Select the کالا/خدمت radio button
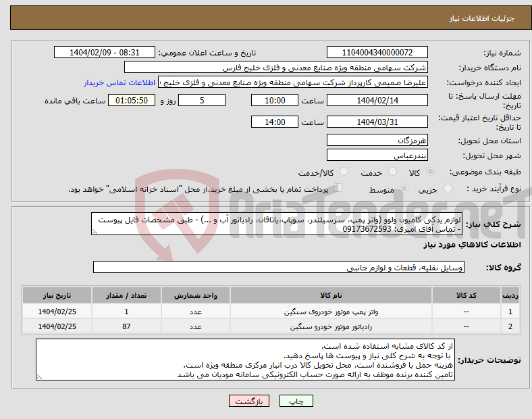 344,172
